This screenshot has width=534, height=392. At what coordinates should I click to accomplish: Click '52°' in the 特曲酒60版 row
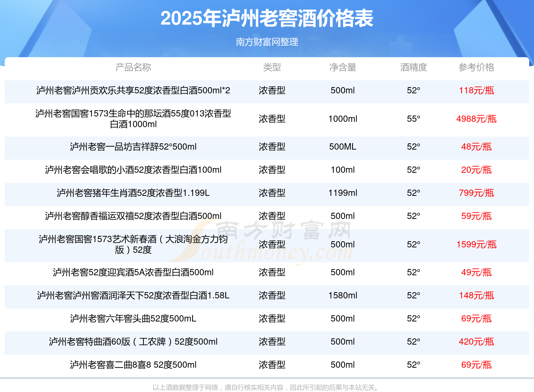pyautogui.click(x=414, y=342)
